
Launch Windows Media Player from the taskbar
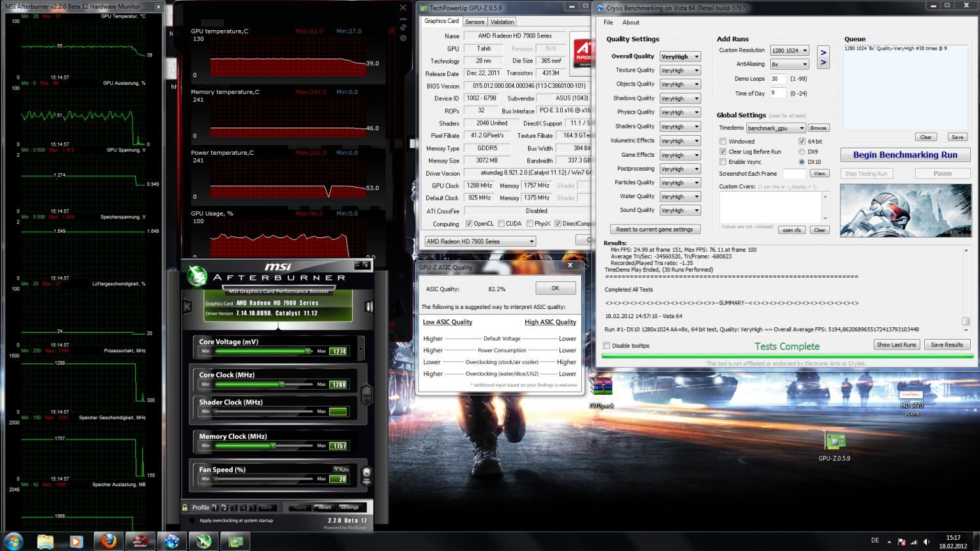[76, 541]
